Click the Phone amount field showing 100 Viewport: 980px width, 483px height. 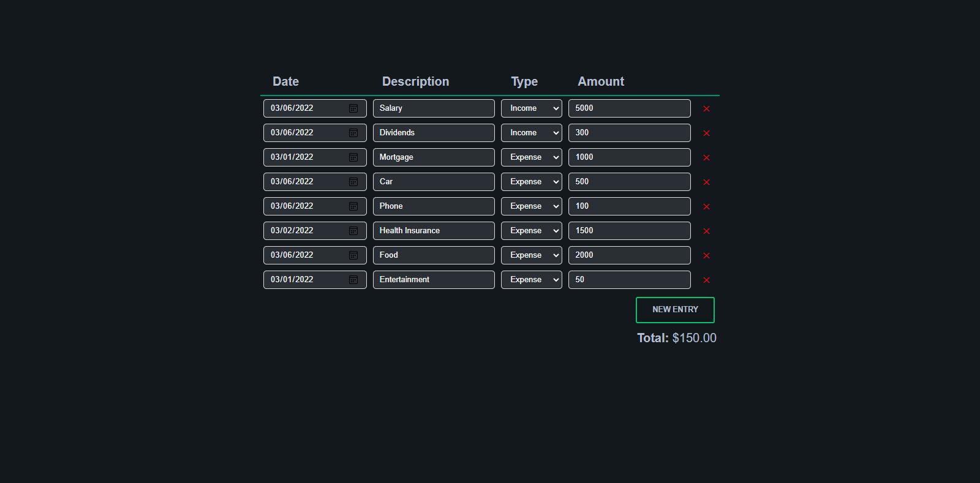click(629, 206)
